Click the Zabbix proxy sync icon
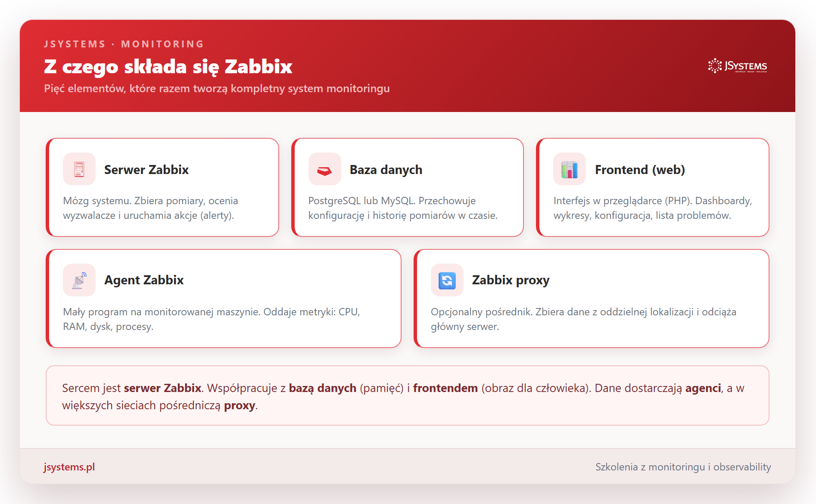816x504 pixels. (x=447, y=280)
